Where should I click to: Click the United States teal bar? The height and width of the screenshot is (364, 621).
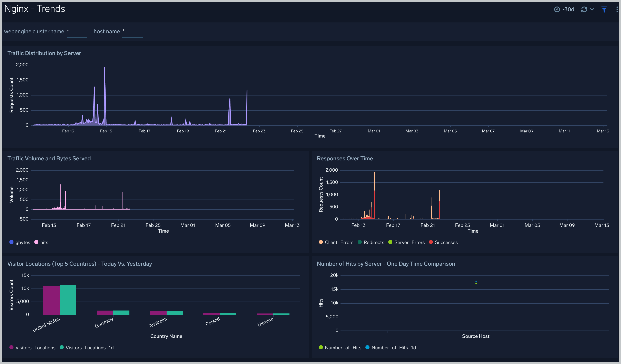pos(68,300)
